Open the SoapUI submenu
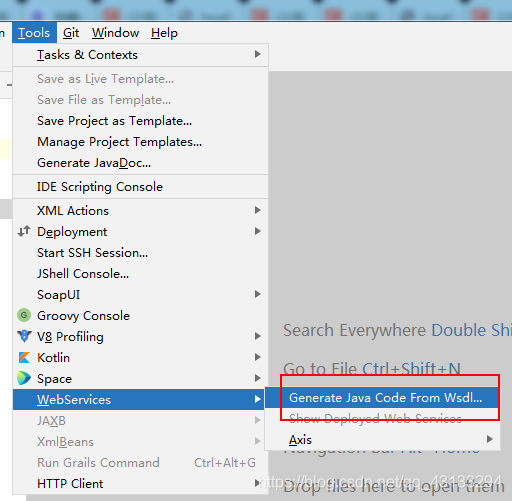Screen dimensions: 512x501 [140, 294]
